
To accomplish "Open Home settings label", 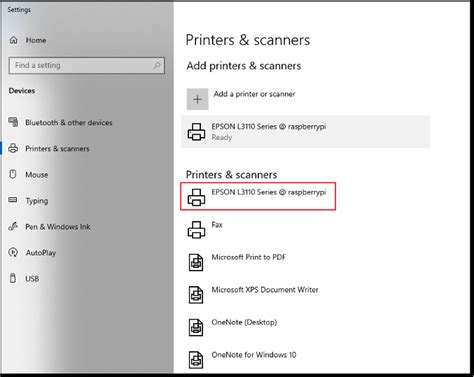I will click(x=36, y=40).
